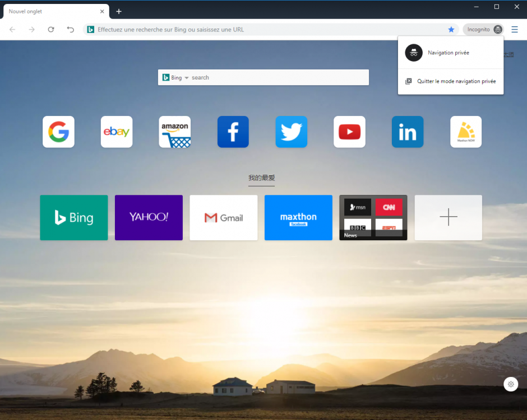Bookmark this page with the star icon

[x=451, y=29]
